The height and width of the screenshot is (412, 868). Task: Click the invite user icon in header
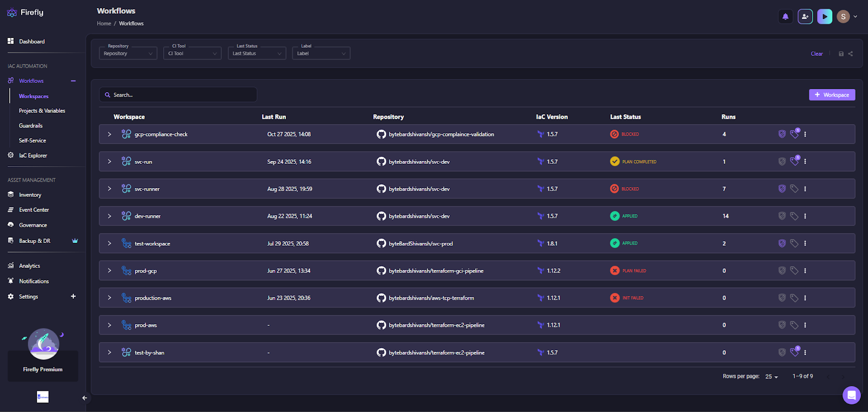click(x=805, y=17)
